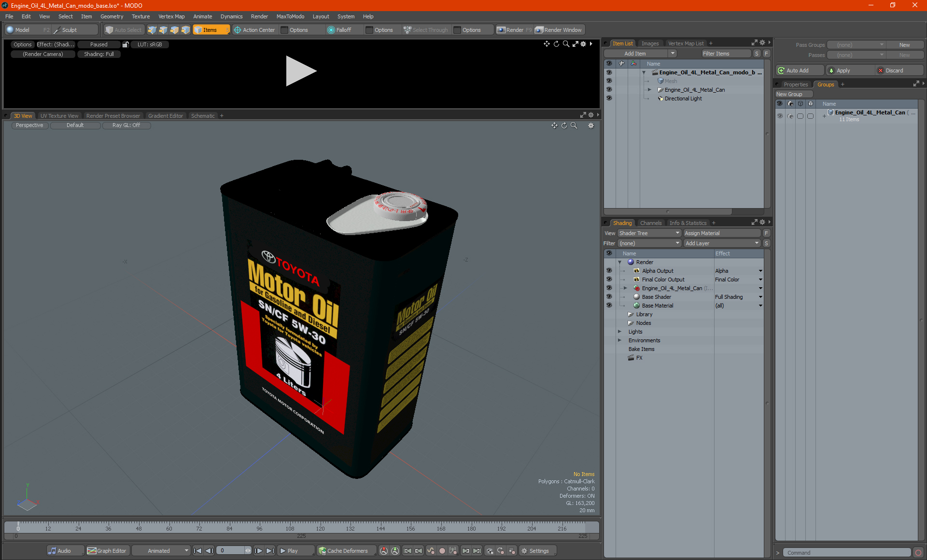This screenshot has width=927, height=560.
Task: Select Vertices selection mode cube icon
Action: (152, 30)
